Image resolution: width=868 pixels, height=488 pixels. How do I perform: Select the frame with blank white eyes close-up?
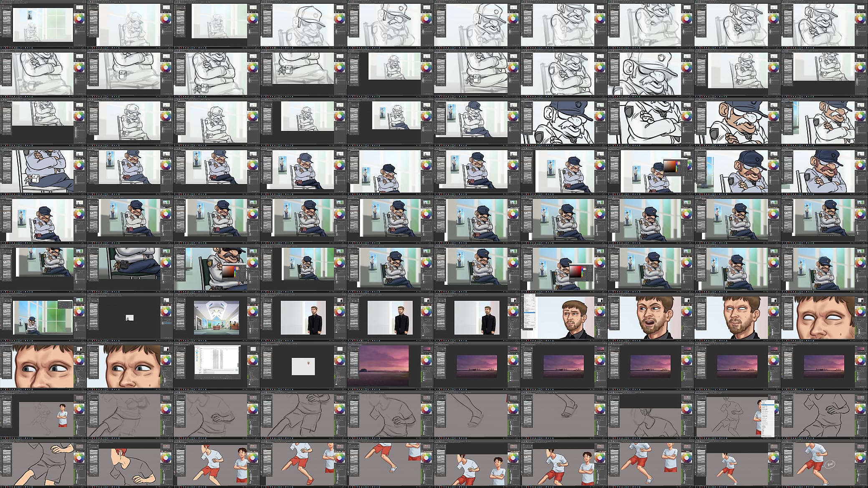(x=824, y=317)
